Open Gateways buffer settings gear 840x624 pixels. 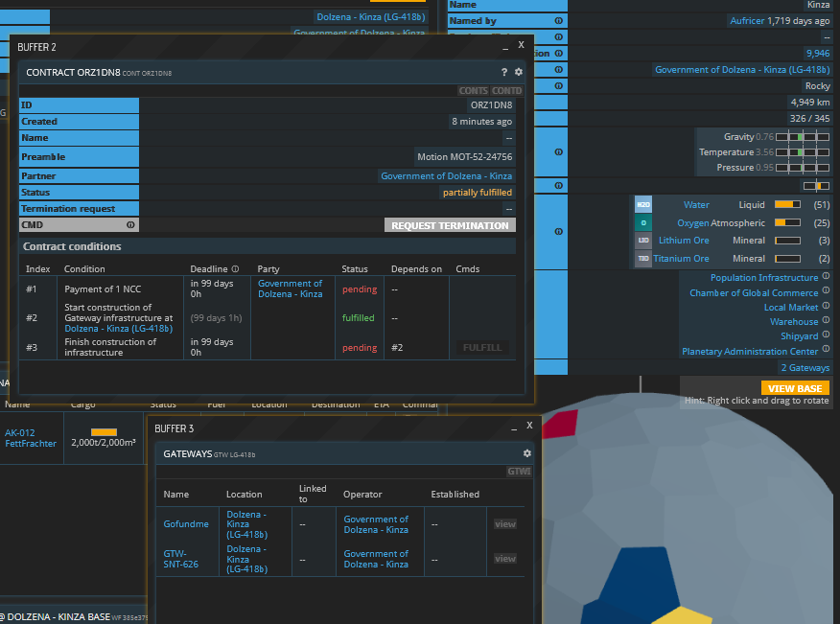(526, 453)
